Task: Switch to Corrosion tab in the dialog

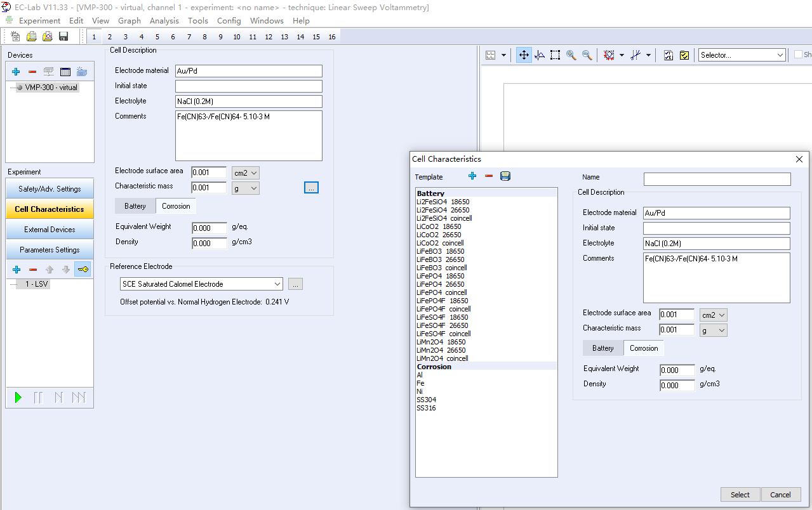Action: [644, 348]
